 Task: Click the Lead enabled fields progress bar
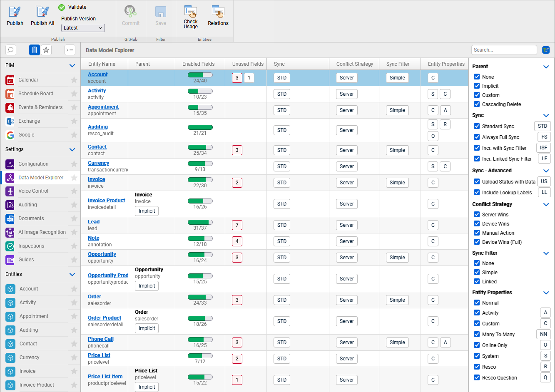click(200, 222)
